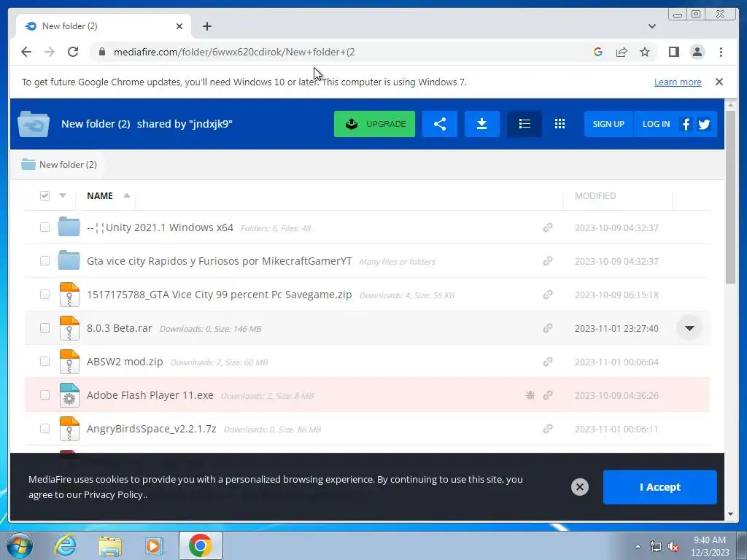Open Gta vice city Rapidos y Furiosos name

pos(219,261)
